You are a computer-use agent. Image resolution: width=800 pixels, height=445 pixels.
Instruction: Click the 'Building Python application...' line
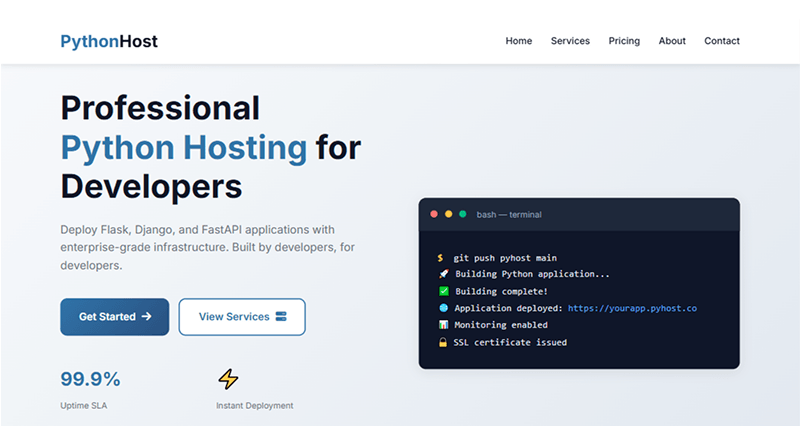click(x=532, y=274)
